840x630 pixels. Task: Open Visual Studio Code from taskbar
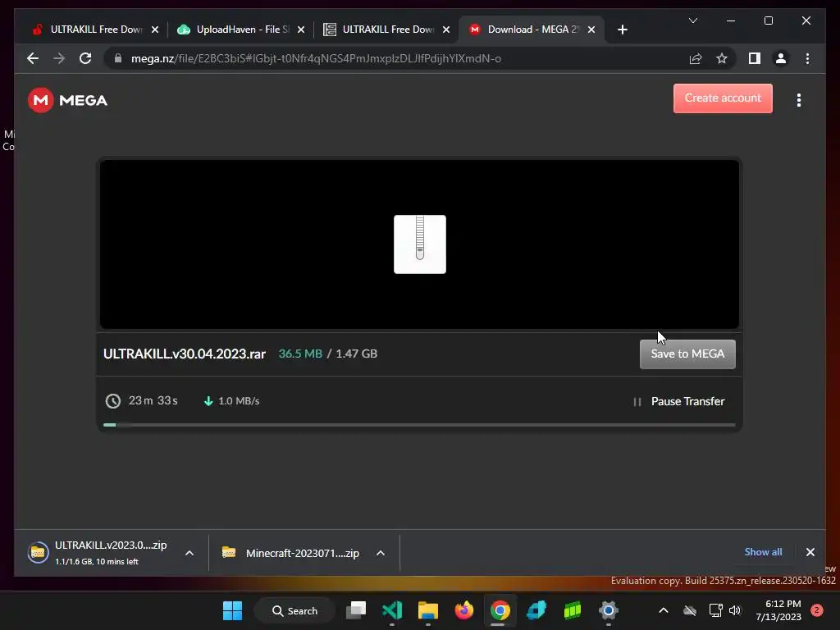coord(392,610)
